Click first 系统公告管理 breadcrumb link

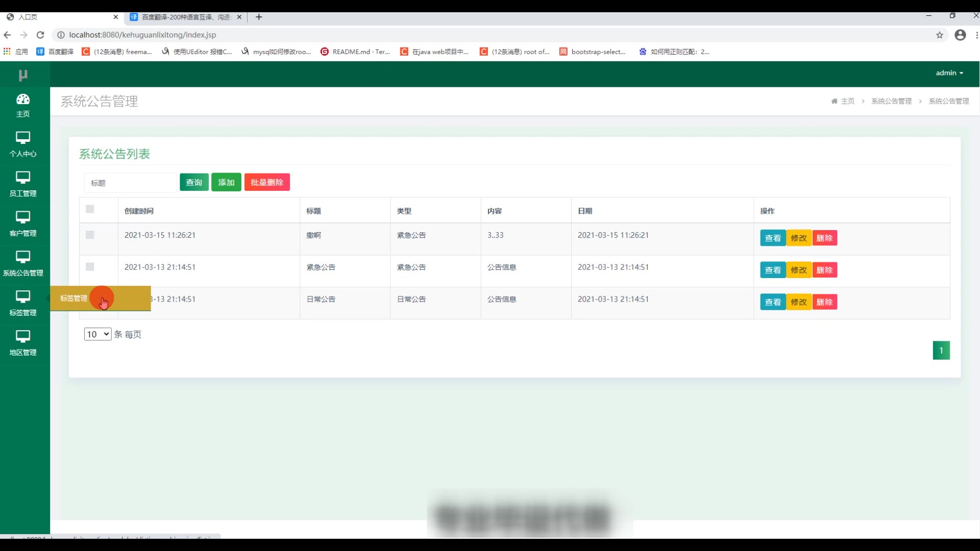(891, 101)
